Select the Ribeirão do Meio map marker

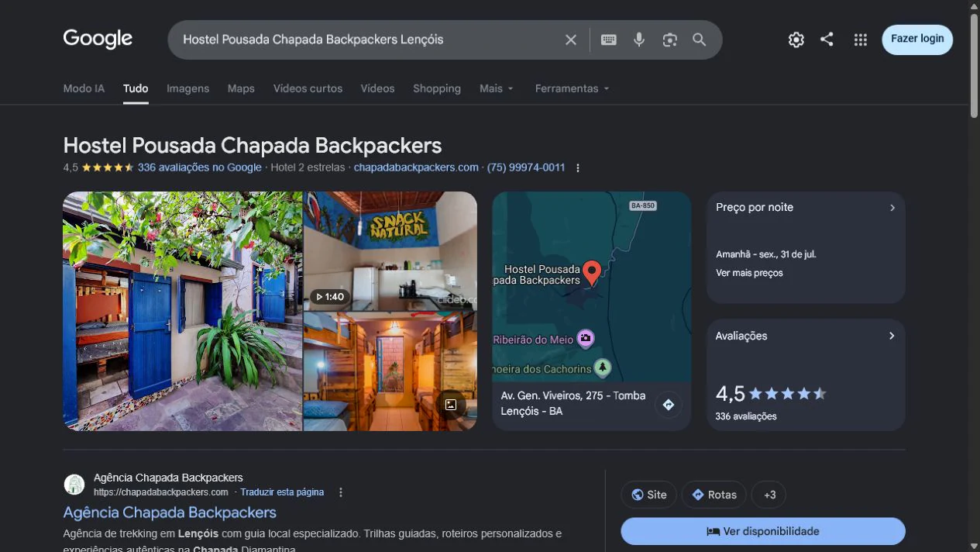[586, 338]
